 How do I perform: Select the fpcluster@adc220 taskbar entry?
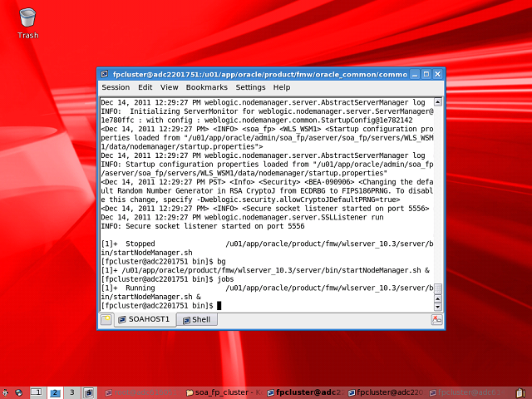pos(386,392)
